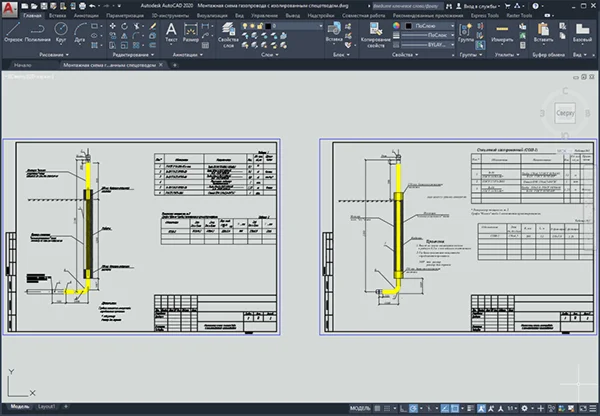Toggle ortho mode in status bar
Image resolution: width=600 pixels, height=416 pixels.
tap(403, 409)
